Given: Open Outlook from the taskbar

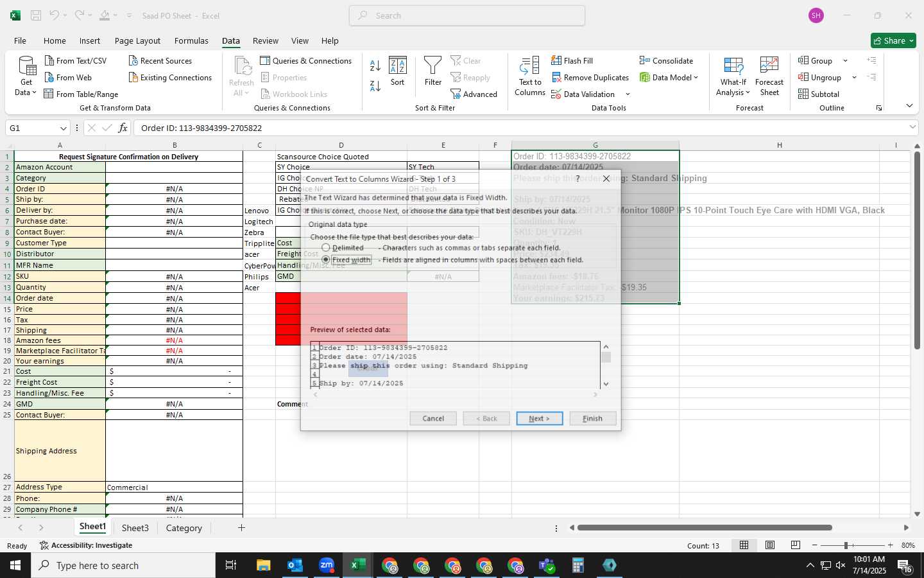Looking at the screenshot, I should coord(295,565).
